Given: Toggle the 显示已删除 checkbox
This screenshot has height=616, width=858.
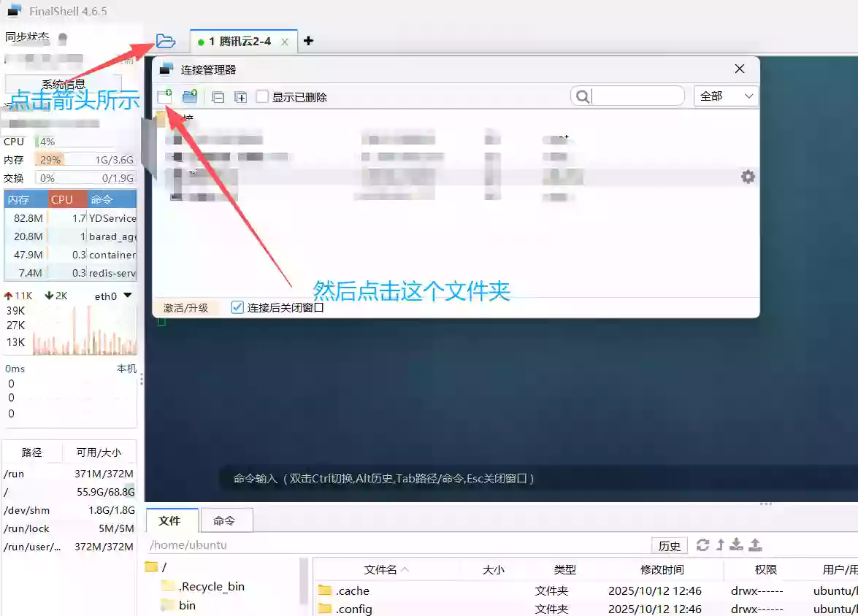Looking at the screenshot, I should 261,96.
